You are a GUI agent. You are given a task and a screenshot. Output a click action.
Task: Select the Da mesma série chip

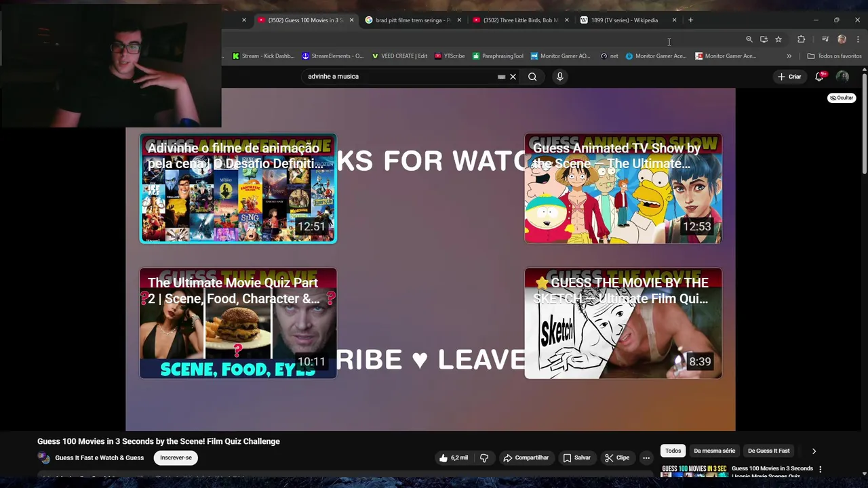click(714, 451)
